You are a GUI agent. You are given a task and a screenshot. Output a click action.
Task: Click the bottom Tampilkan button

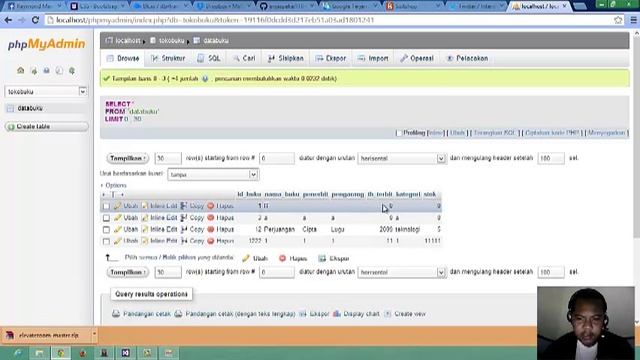[127, 272]
